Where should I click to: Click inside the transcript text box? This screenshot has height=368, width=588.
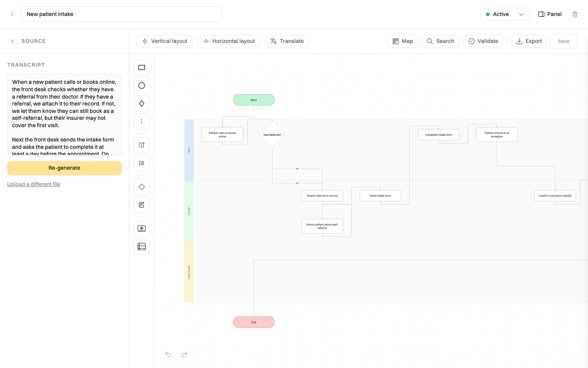point(64,114)
